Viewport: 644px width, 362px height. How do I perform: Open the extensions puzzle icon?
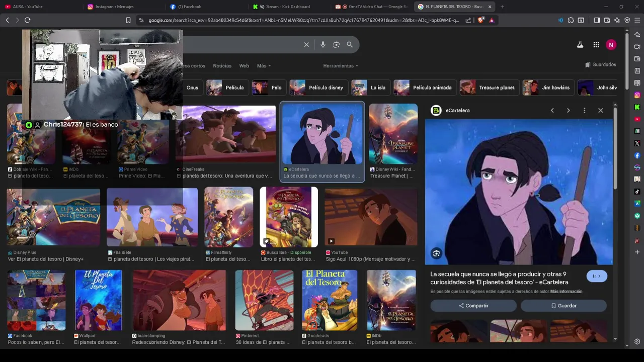[571, 20]
